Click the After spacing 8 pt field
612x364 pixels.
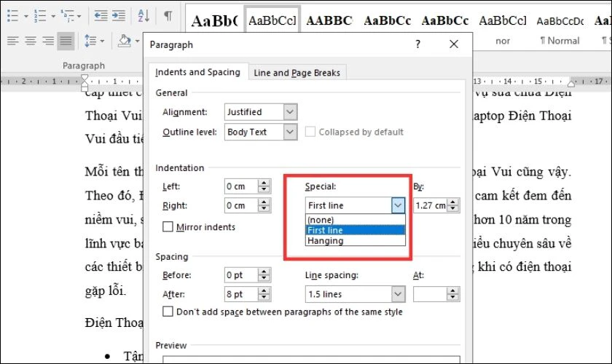[x=241, y=294]
